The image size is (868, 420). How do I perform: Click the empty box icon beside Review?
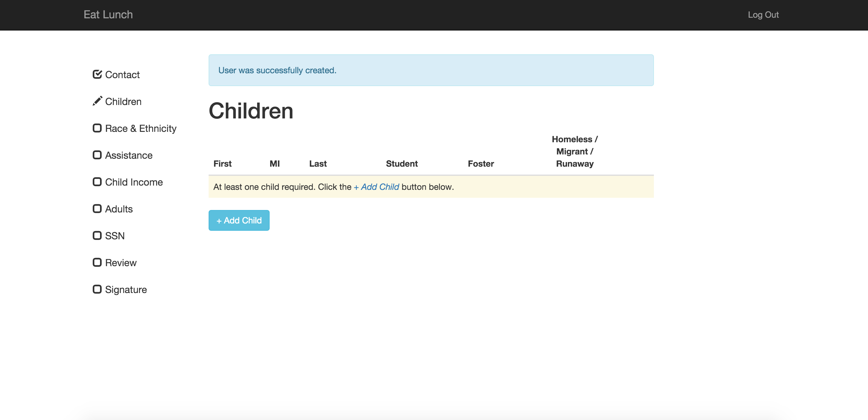pos(97,262)
